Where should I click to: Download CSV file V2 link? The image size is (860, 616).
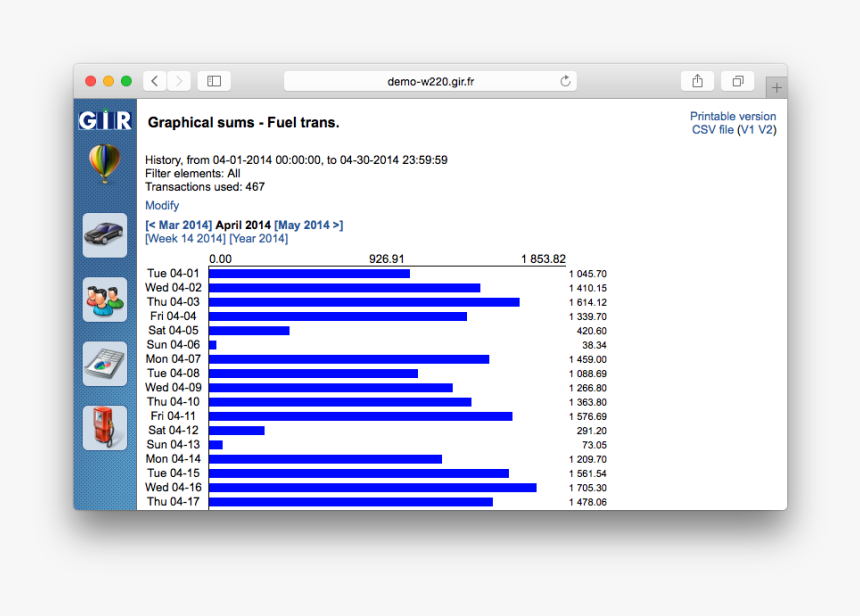pos(765,129)
